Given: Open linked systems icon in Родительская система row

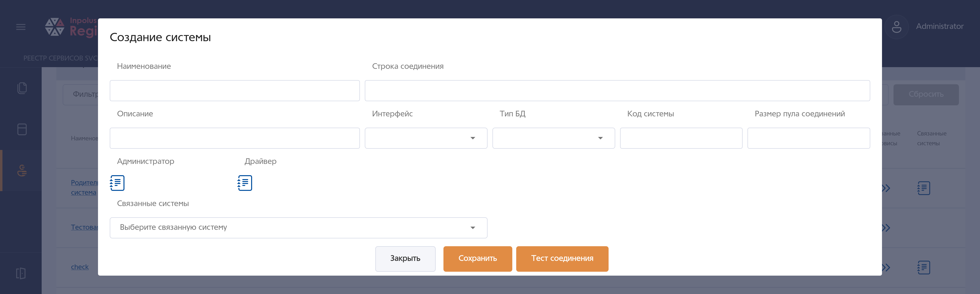Looking at the screenshot, I should 924,188.
